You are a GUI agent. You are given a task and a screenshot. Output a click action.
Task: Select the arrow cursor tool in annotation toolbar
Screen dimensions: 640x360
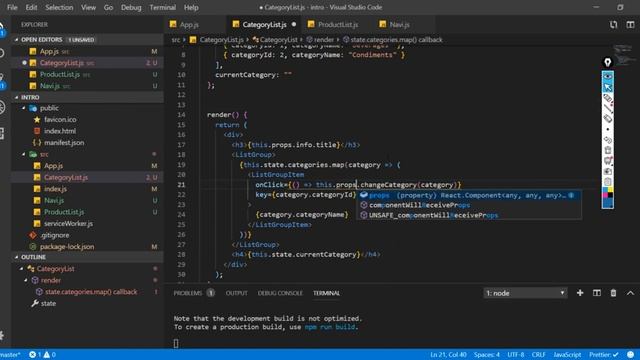[608, 87]
